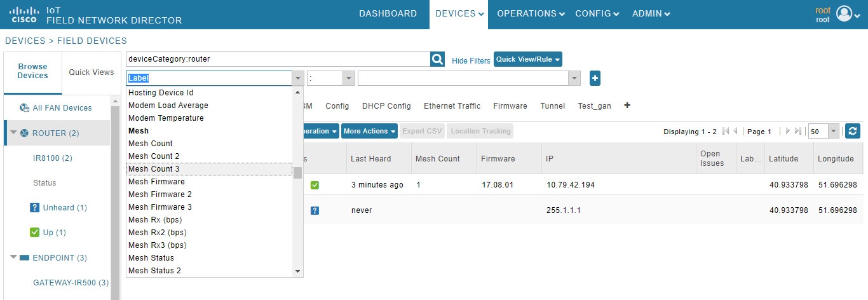Sort by the Last Heard column header
868x300 pixels.
378,158
